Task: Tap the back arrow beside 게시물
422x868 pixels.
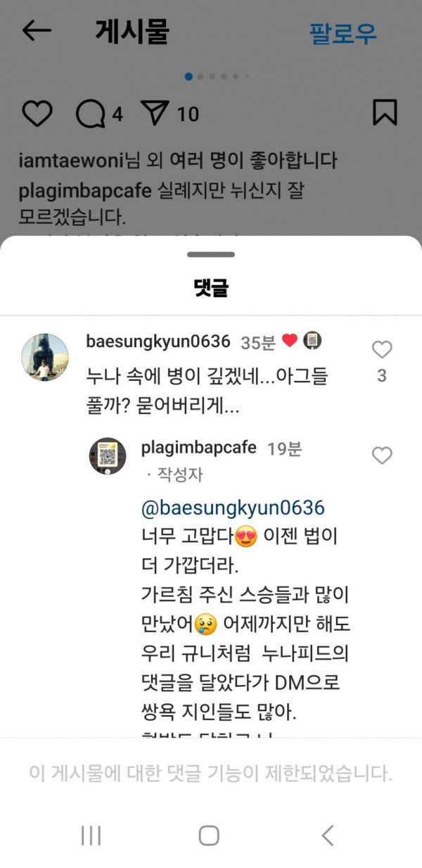Action: [x=37, y=30]
